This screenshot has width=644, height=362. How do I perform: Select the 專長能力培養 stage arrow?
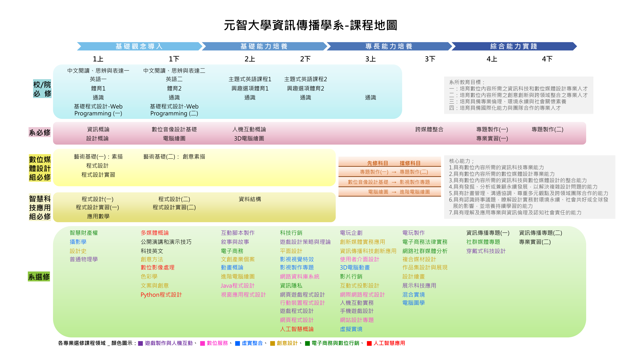[x=389, y=46]
